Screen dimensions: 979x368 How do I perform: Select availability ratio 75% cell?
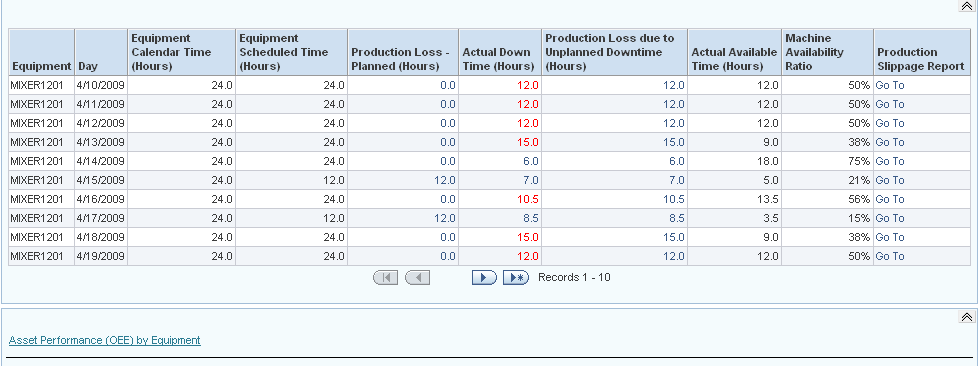pos(827,161)
